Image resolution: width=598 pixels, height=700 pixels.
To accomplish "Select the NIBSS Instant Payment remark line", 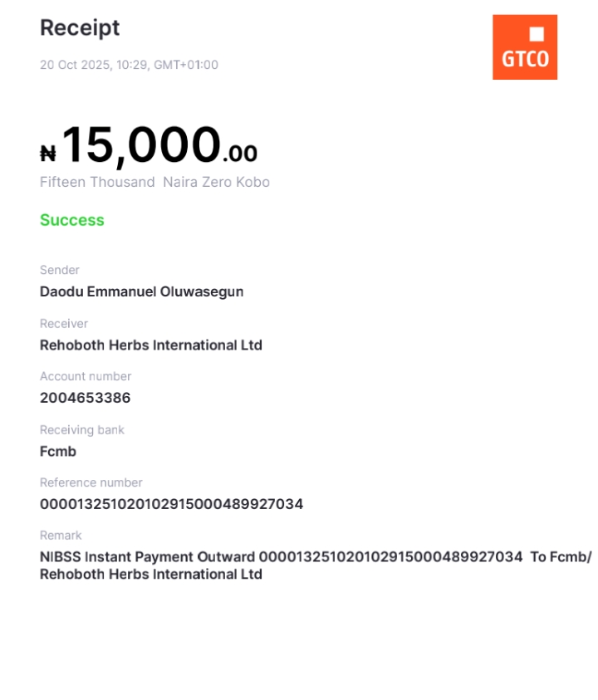I will 316,556.
